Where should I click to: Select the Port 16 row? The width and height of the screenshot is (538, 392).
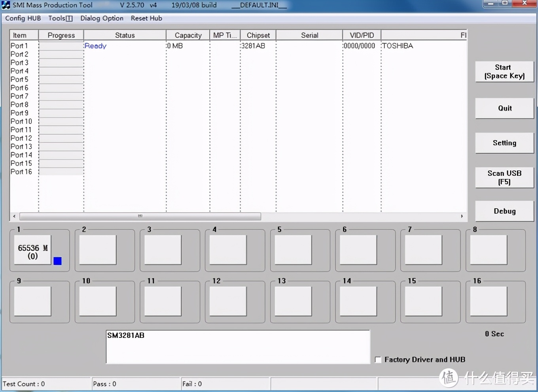point(238,172)
